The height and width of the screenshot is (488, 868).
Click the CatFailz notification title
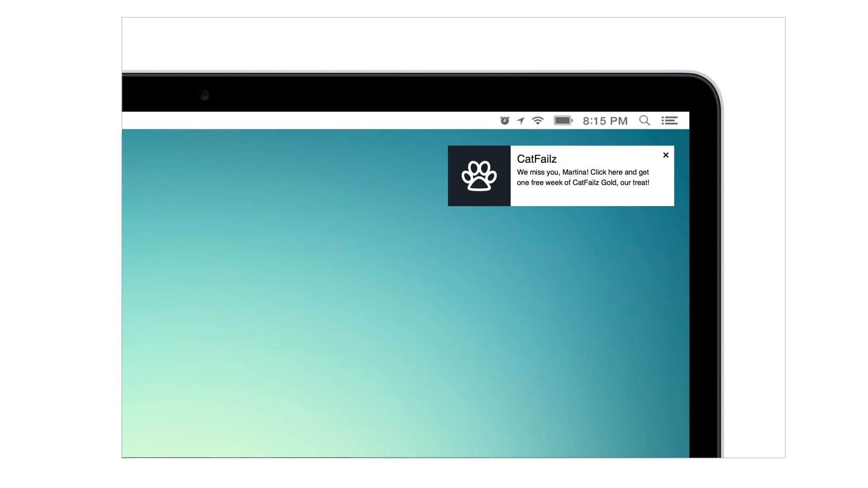click(x=537, y=159)
